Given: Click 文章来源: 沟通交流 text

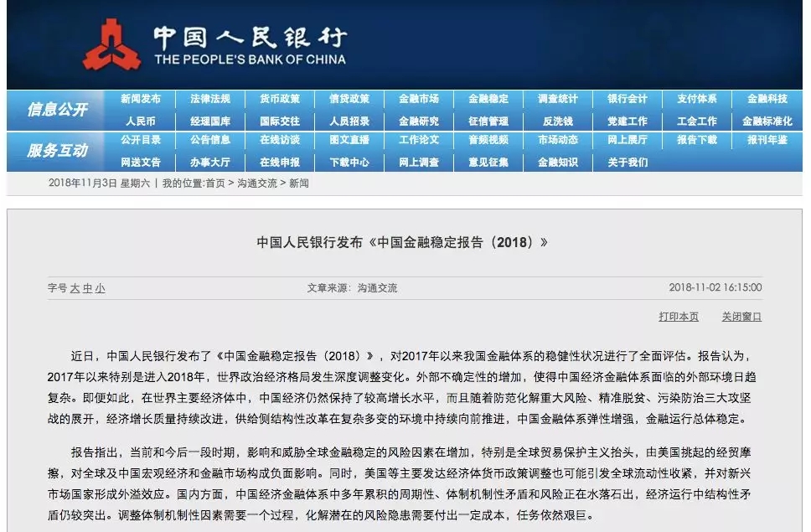Looking at the screenshot, I should (352, 288).
